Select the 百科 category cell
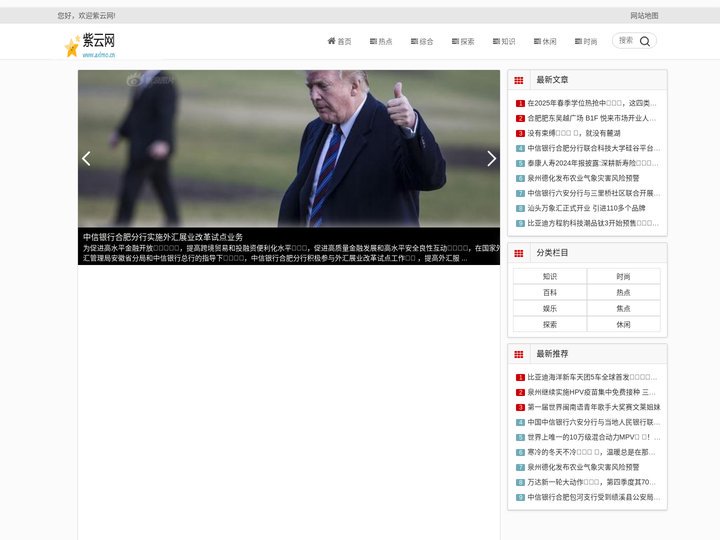Image resolution: width=720 pixels, height=540 pixels. pyautogui.click(x=550, y=292)
